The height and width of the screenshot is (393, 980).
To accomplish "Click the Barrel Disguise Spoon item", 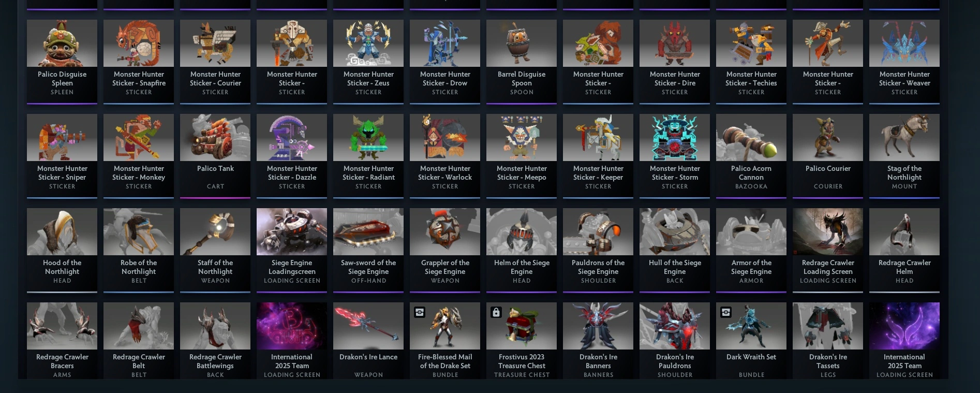I will 522,62.
